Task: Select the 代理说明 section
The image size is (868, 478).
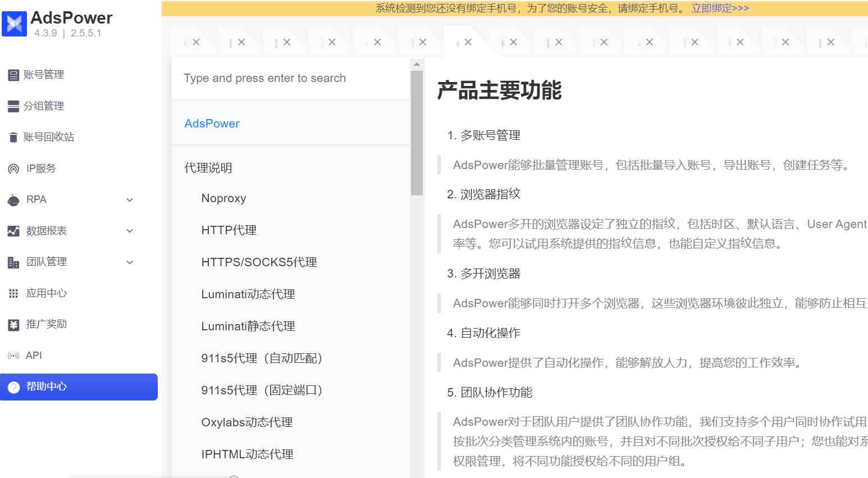Action: pos(208,168)
